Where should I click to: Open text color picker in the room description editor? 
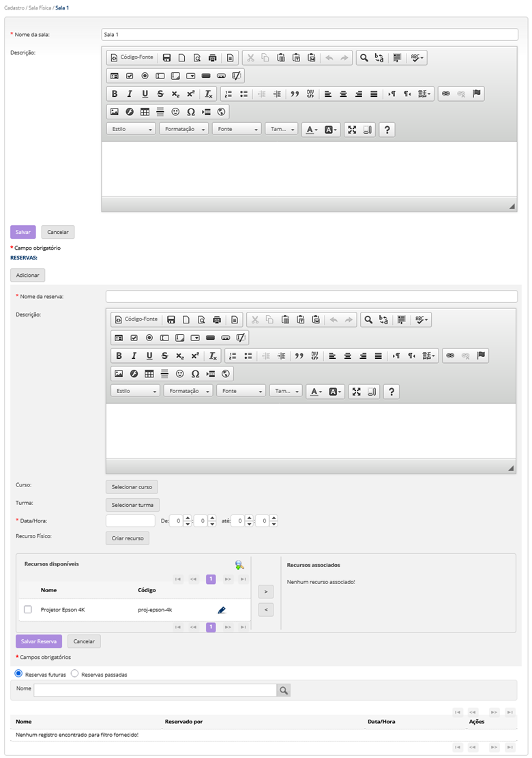point(311,130)
